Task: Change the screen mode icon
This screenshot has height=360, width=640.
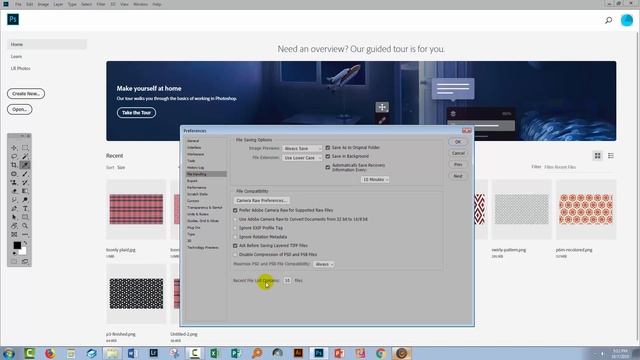Action: (25, 261)
